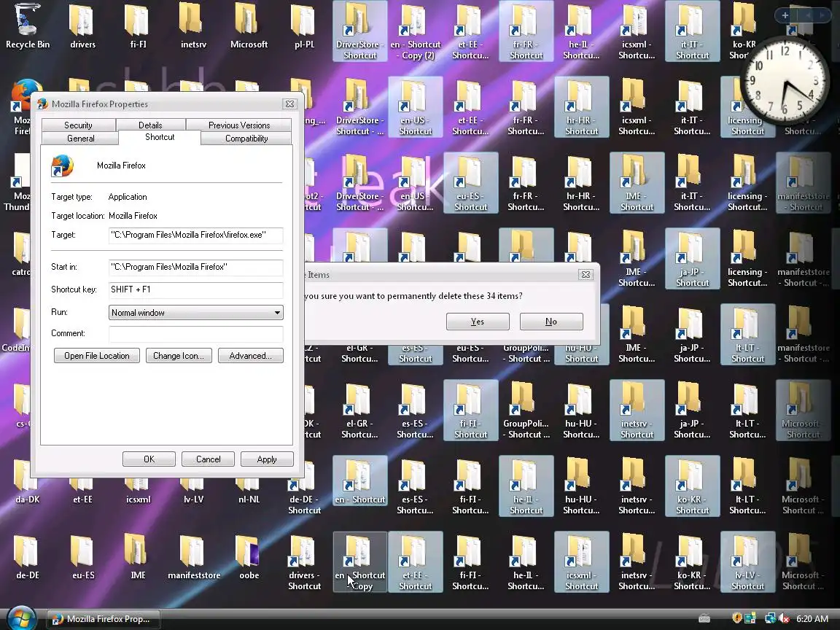Select the IME - Shortcut highlighted icon
This screenshot has width=840, height=630.
click(637, 183)
